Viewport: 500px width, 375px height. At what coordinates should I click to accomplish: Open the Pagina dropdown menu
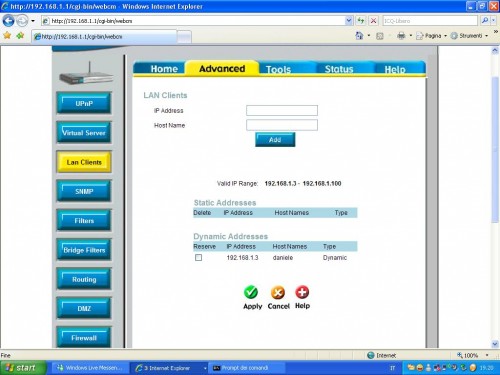pyautogui.click(x=431, y=36)
